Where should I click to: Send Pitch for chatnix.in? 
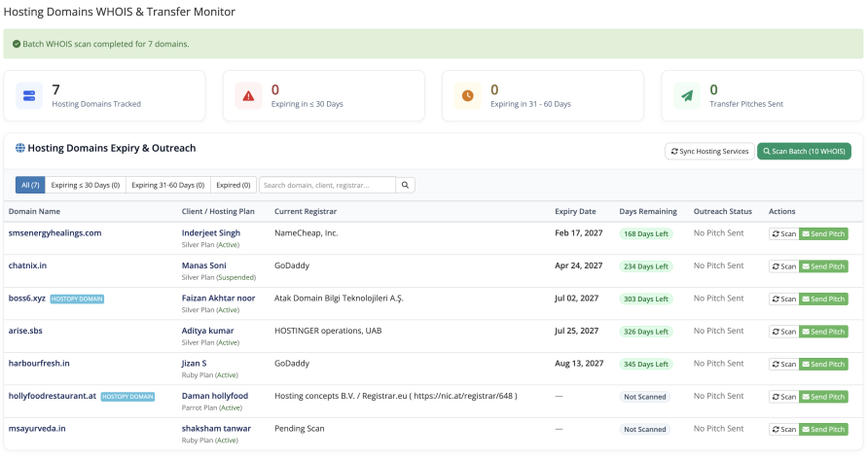point(823,266)
